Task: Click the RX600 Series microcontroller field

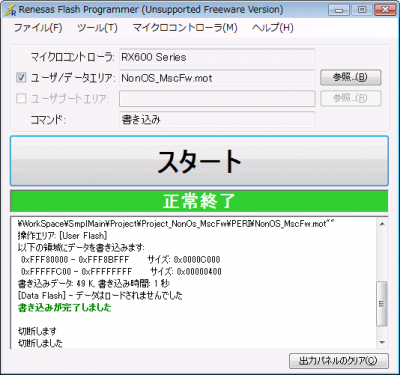Action: [217, 57]
